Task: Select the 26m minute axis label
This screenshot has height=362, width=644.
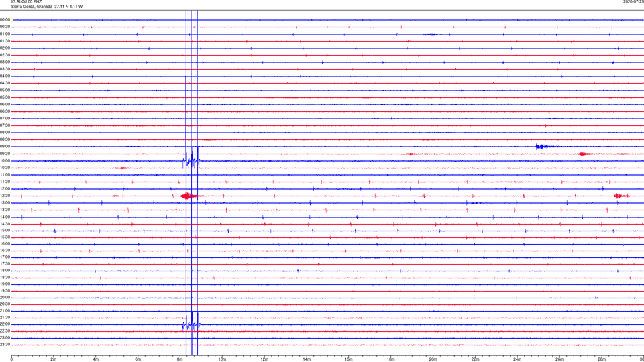Action: pos(559,359)
